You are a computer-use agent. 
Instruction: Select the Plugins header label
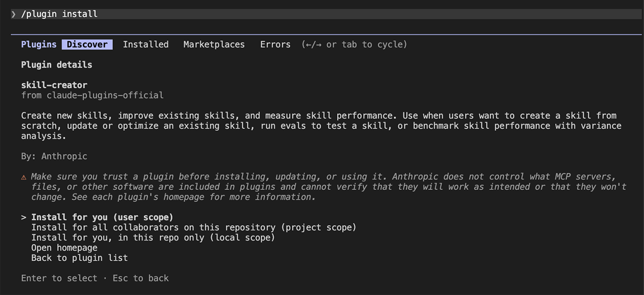point(39,44)
